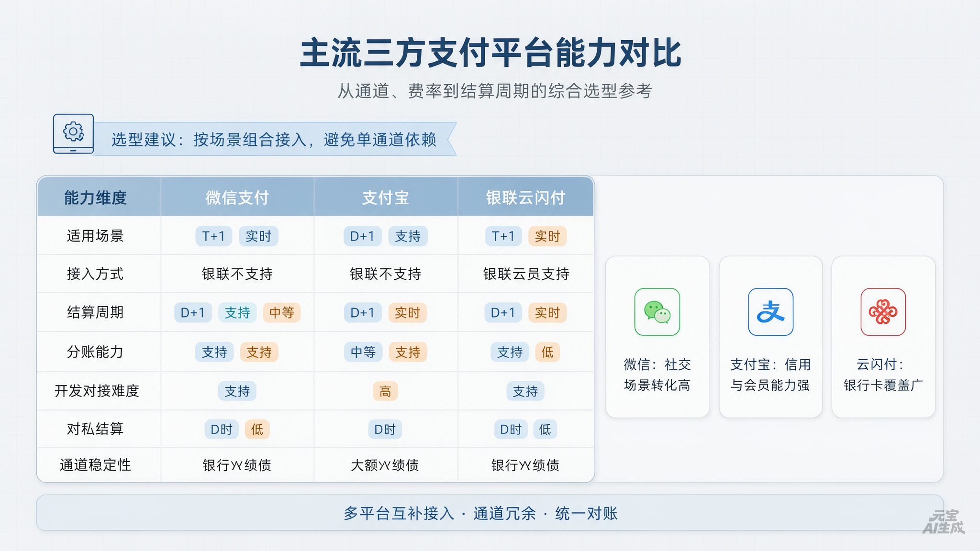The height and width of the screenshot is (551, 980).
Task: Click the title 主流三方支付平台能力对比
Action: [490, 53]
